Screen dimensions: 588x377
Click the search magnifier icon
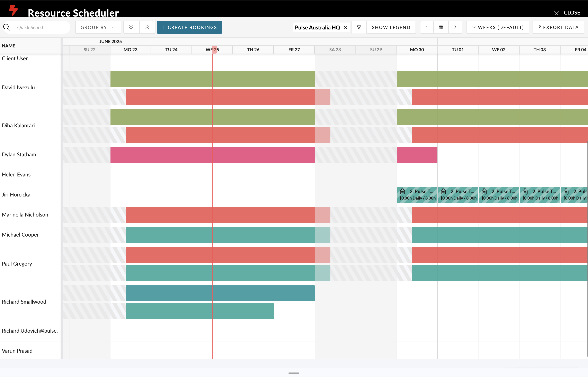coord(7,27)
